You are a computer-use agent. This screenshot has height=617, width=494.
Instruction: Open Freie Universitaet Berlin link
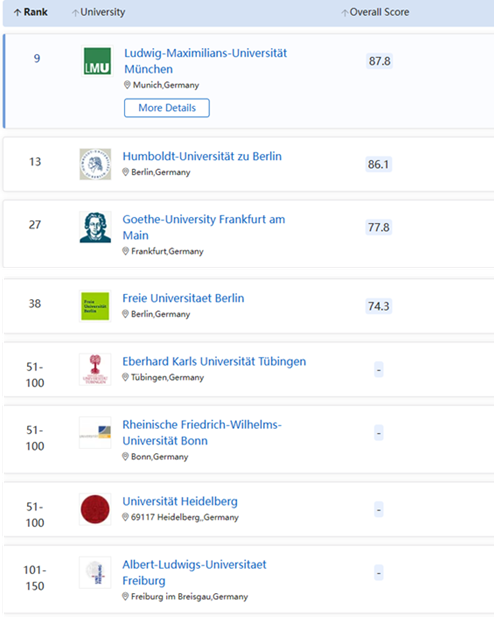(x=183, y=298)
